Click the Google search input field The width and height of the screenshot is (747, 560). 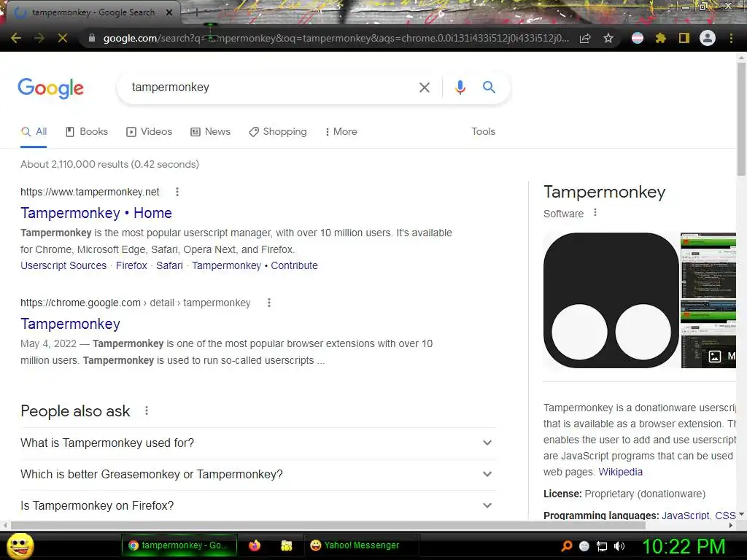271,87
